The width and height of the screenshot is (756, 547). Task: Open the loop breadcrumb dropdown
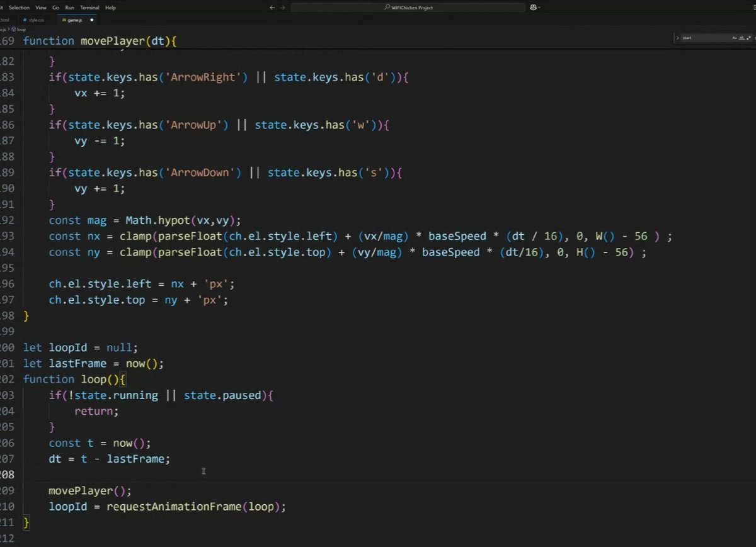20,29
